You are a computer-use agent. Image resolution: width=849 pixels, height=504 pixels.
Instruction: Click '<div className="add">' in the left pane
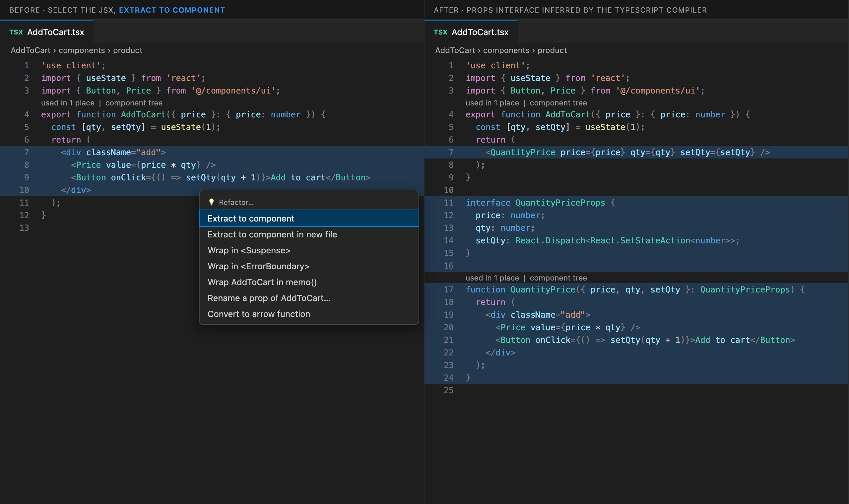(x=113, y=152)
